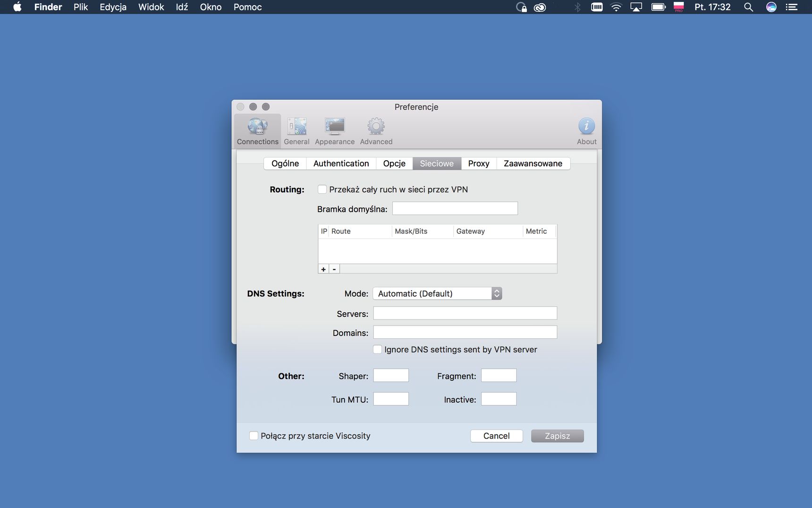Switch to the Opcje tab
812x508 pixels.
tap(394, 164)
